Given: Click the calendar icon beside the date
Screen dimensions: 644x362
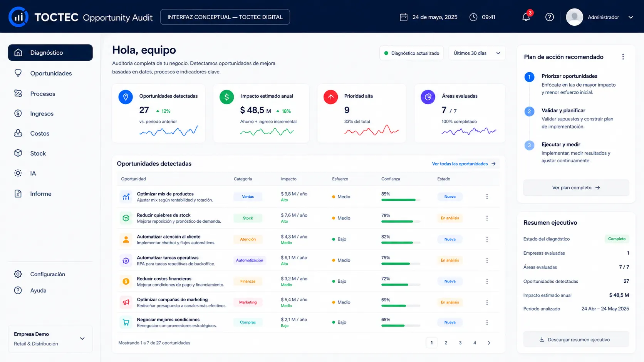Looking at the screenshot, I should click(x=404, y=17).
